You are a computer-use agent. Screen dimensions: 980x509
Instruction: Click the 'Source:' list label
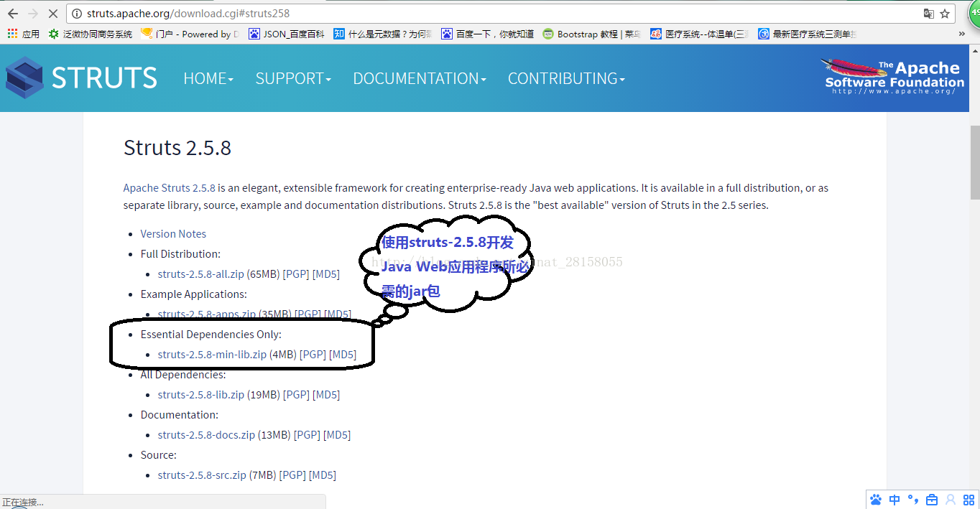(159, 455)
